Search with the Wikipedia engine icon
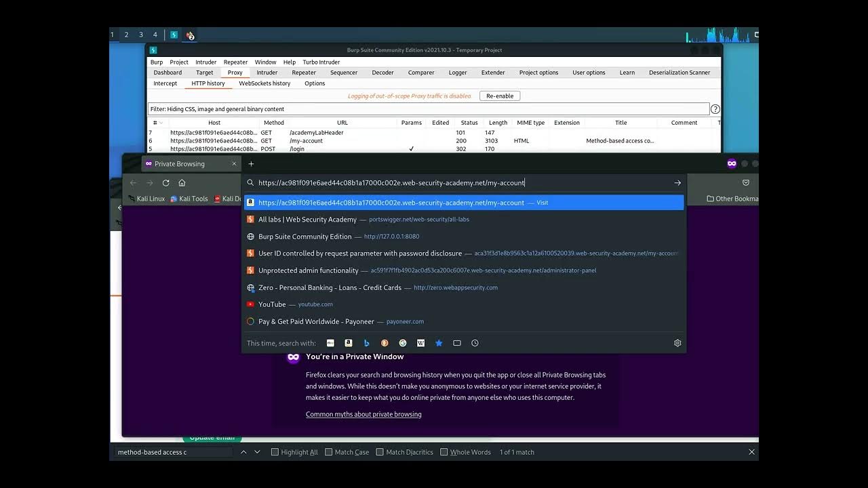Screen dimensions: 868x488 (x=420, y=343)
